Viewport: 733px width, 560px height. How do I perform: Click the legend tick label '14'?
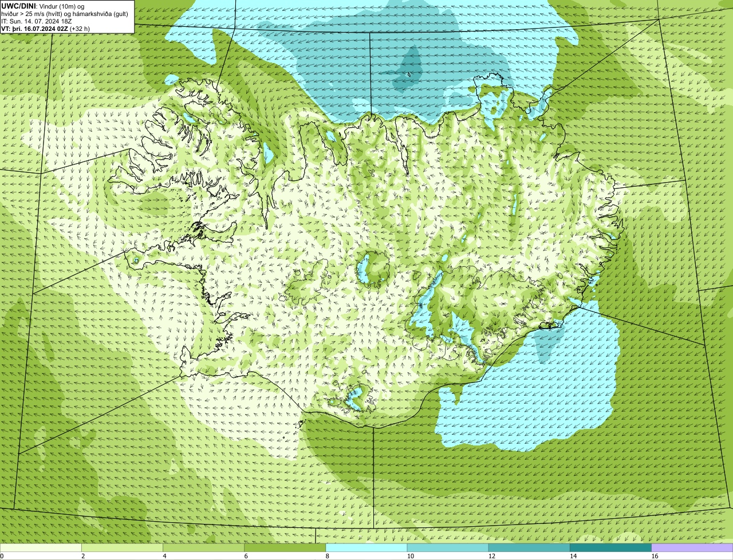573,556
